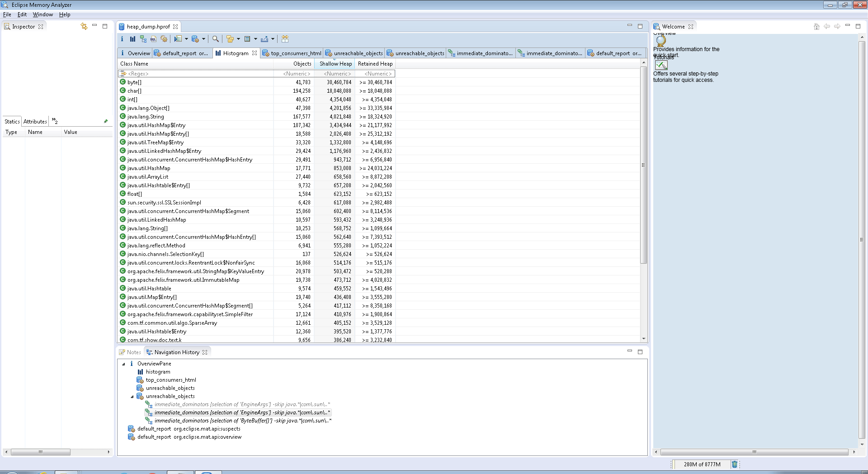This screenshot has height=474, width=868.
Task: Close the Histogram tab
Action: (255, 53)
